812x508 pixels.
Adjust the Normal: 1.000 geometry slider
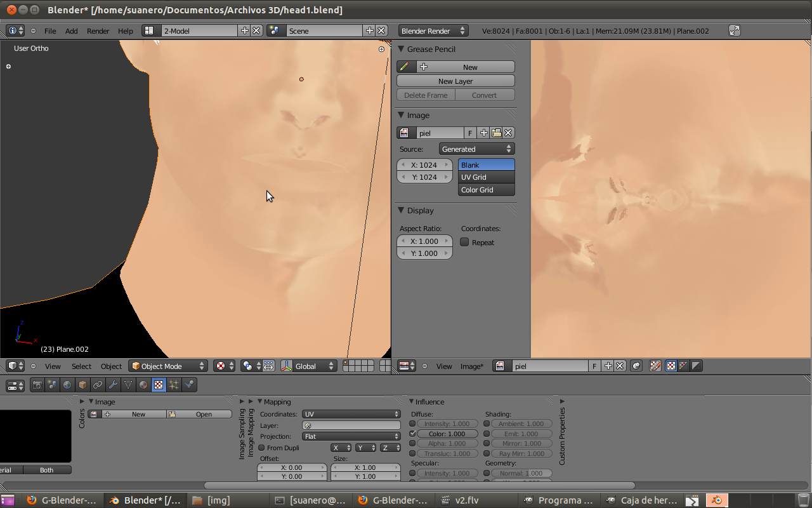(x=521, y=473)
